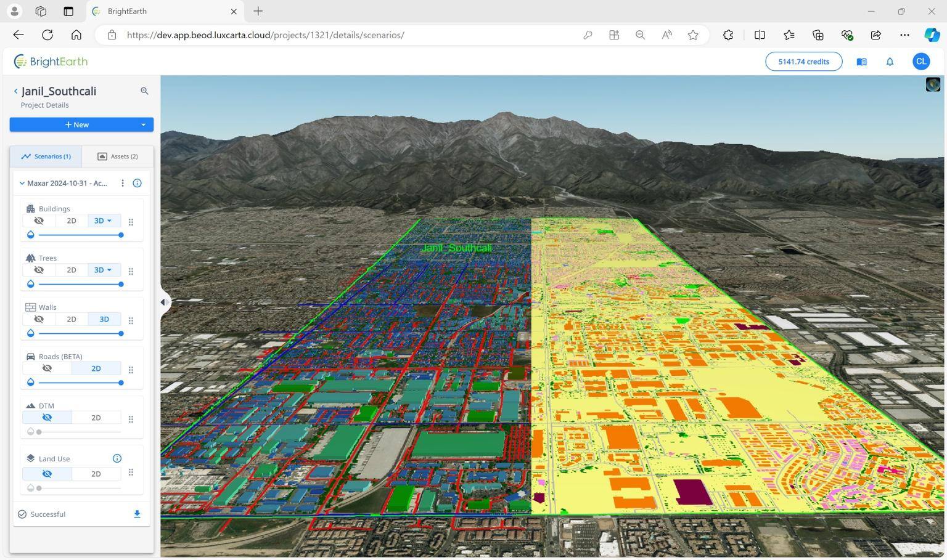Select 2D mode for Roads (BETA)
This screenshot has width=947, height=560.
click(96, 368)
